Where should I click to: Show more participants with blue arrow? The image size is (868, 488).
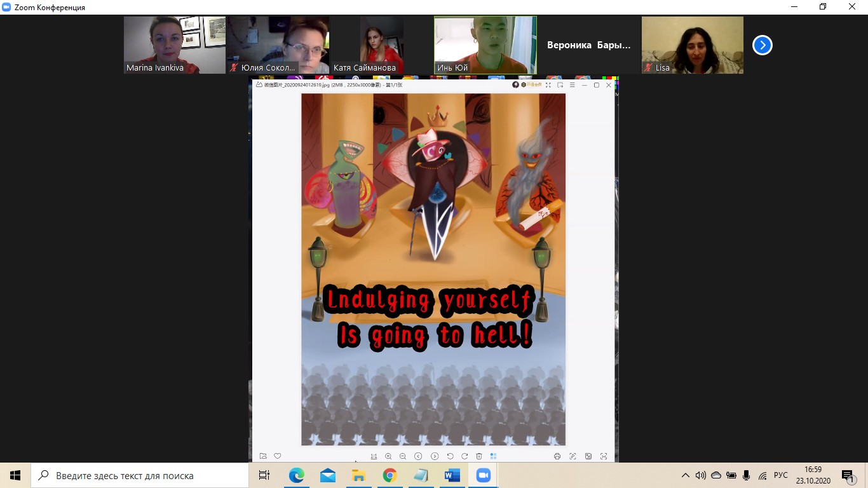click(763, 45)
